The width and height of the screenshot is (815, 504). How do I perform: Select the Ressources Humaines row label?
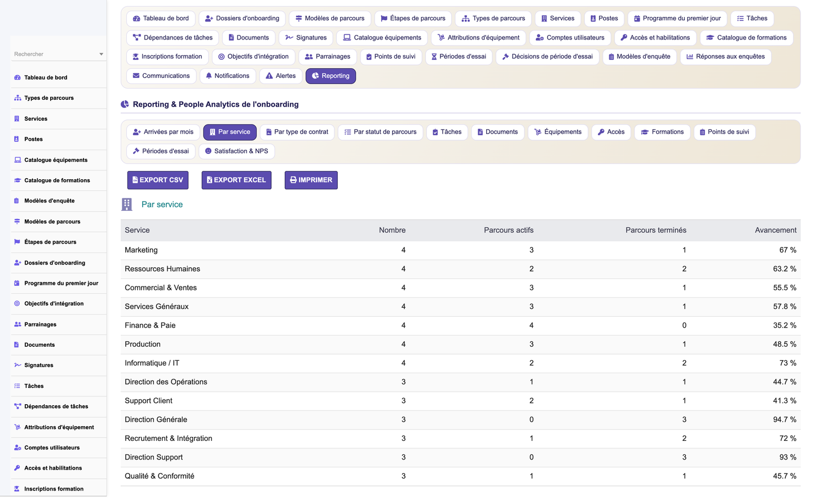(162, 269)
